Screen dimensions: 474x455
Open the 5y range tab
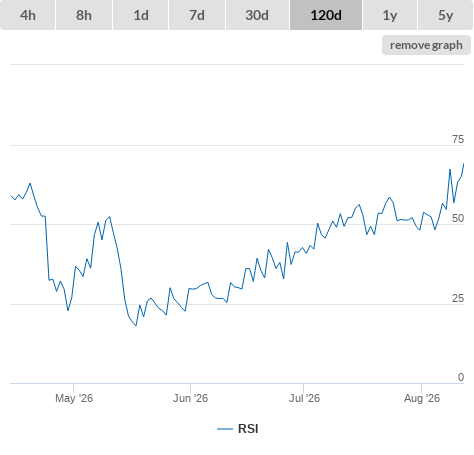(446, 15)
